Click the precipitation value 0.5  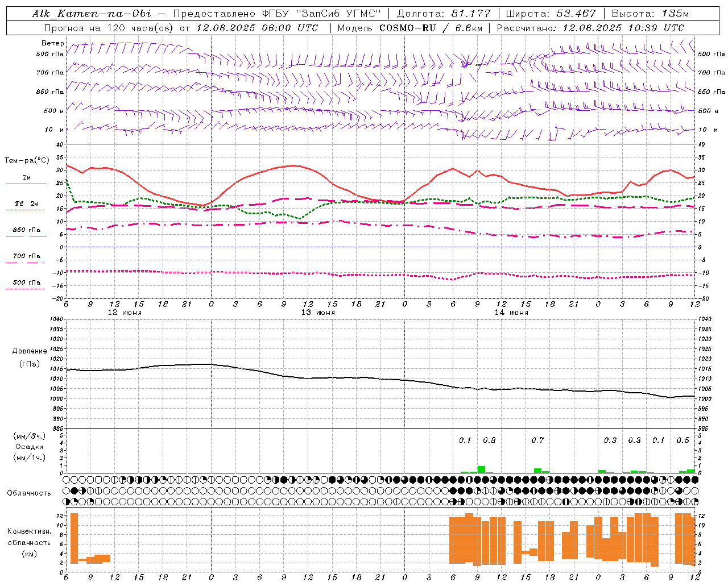pyautogui.click(x=682, y=440)
